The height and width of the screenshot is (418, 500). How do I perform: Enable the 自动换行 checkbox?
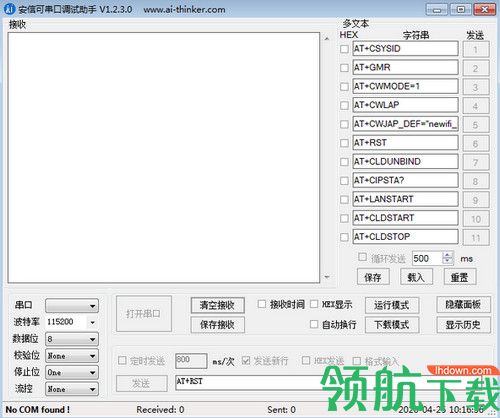point(314,324)
